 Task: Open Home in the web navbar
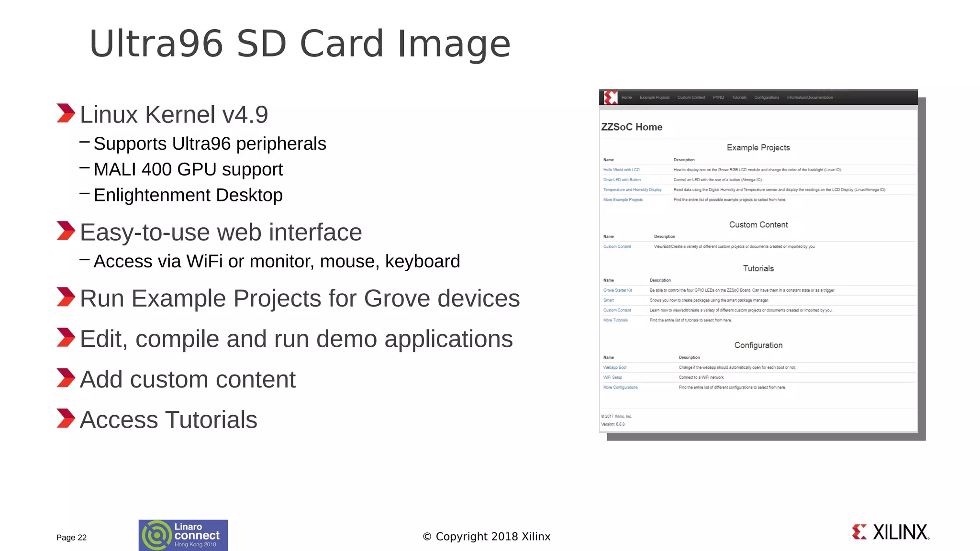pyautogui.click(x=626, y=98)
